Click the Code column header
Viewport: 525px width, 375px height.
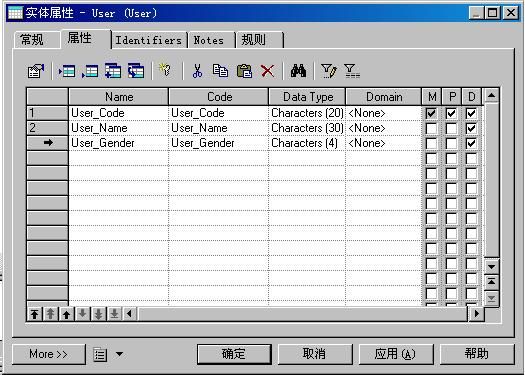(x=219, y=97)
